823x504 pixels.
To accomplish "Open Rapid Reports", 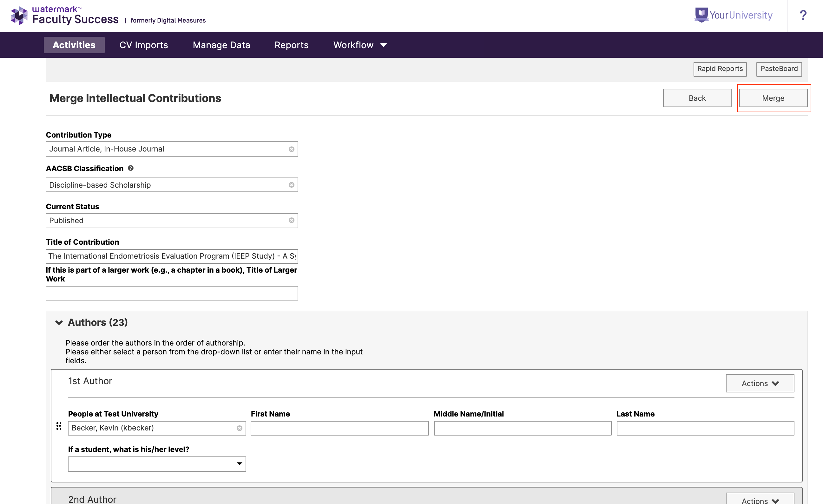I will click(x=720, y=69).
